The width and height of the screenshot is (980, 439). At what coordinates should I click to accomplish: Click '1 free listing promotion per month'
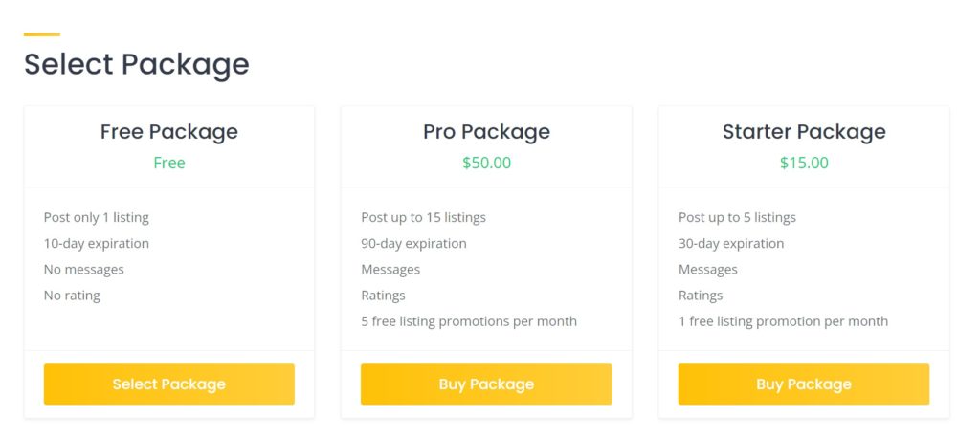click(x=783, y=321)
